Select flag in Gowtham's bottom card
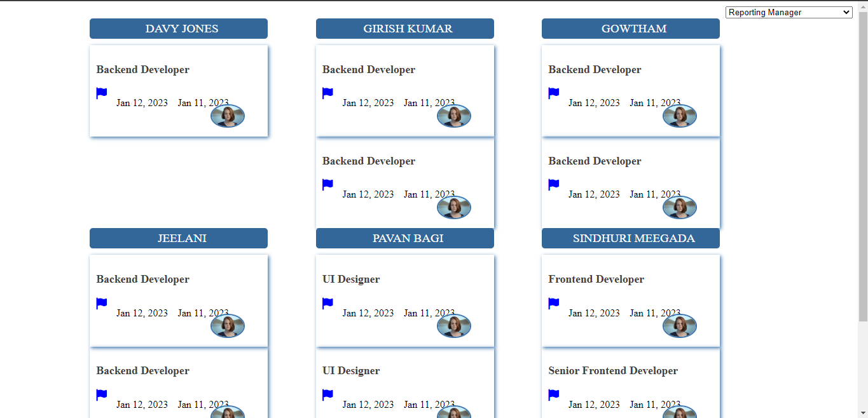 pos(554,185)
